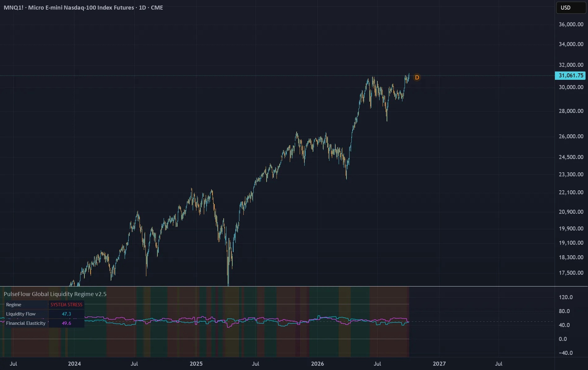The image size is (588, 370).
Task: Open the USD currency selector
Action: pyautogui.click(x=571, y=8)
